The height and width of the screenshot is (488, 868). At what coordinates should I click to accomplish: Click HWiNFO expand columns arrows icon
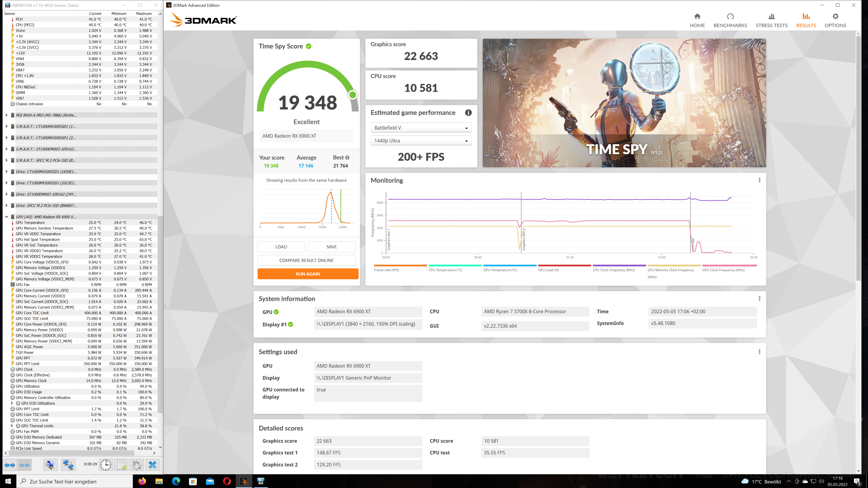9,465
